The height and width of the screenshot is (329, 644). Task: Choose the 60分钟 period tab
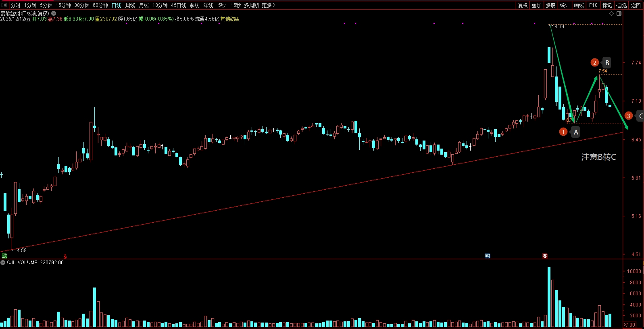100,5
